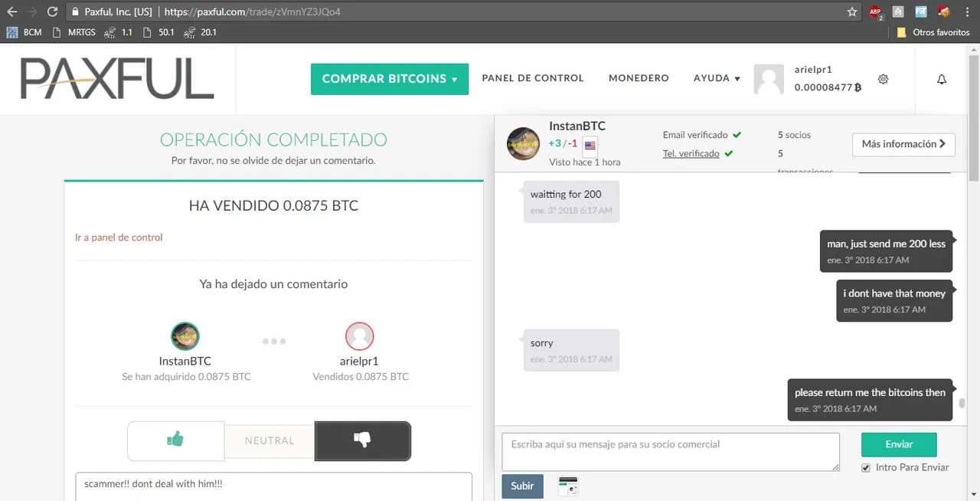980x501 pixels.
Task: Click the Tel. verificado link
Action: 691,153
